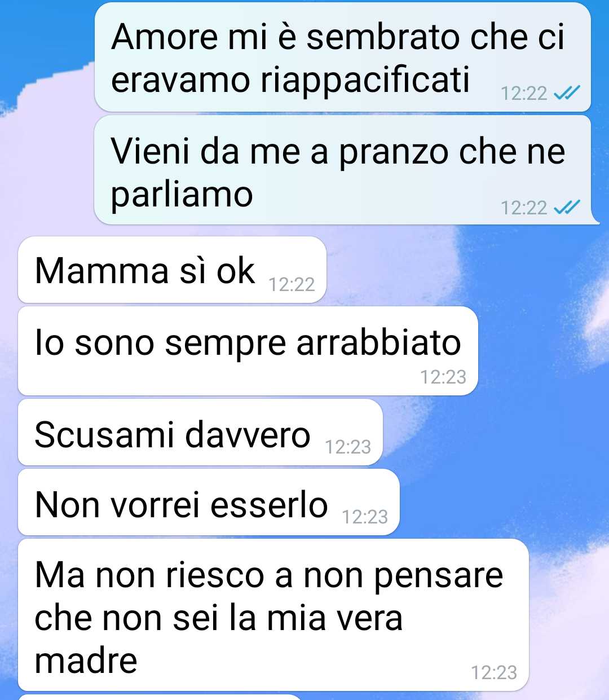
Task: Select the "Non vorrei esserlo" message bubble
Action: click(209, 502)
